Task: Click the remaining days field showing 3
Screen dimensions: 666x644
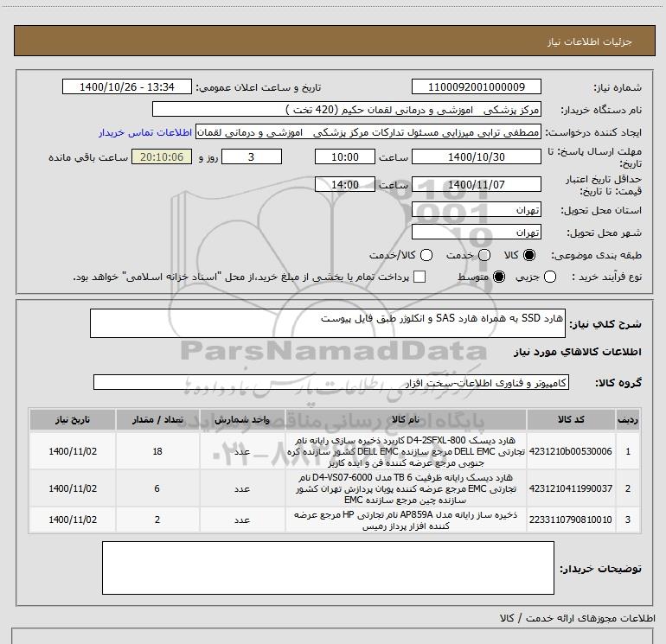Action: [252, 157]
